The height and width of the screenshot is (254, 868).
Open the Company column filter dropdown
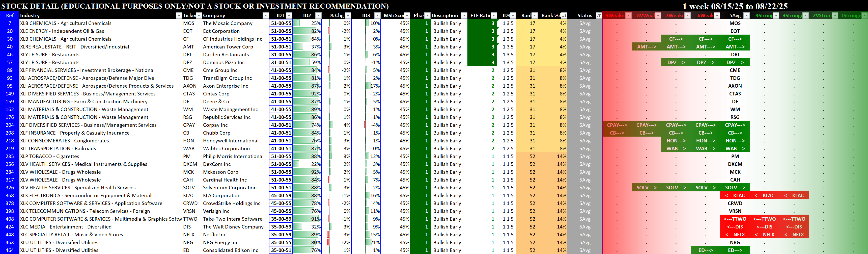coord(266,15)
